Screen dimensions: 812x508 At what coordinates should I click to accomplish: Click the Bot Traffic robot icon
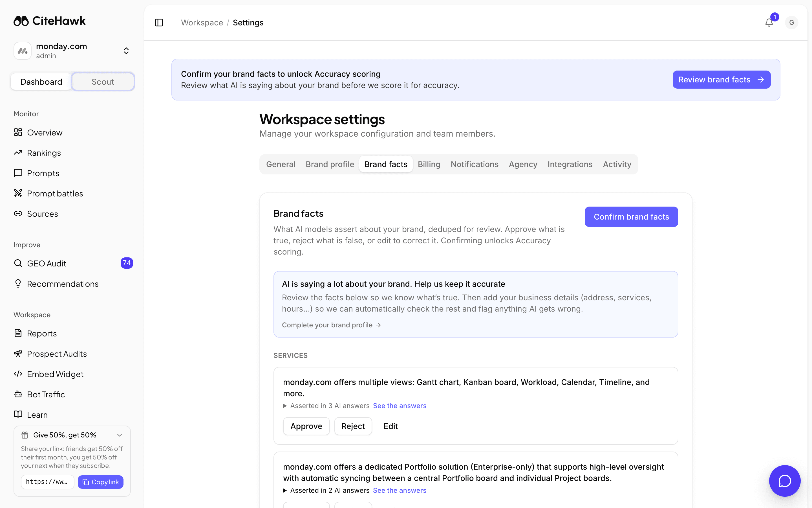(18, 395)
